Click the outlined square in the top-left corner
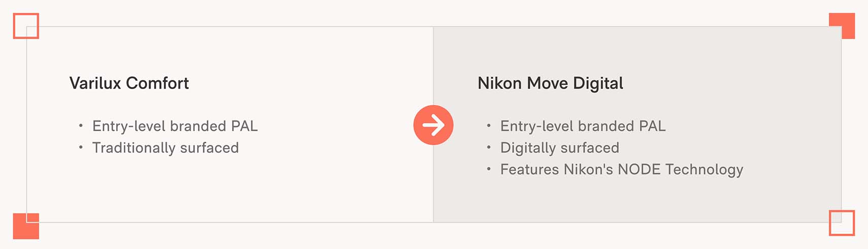Image resolution: width=868 pixels, height=249 pixels. (26, 26)
